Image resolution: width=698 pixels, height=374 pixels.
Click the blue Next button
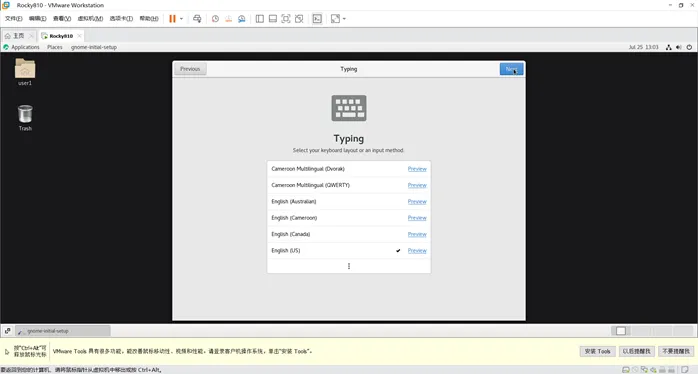click(511, 69)
